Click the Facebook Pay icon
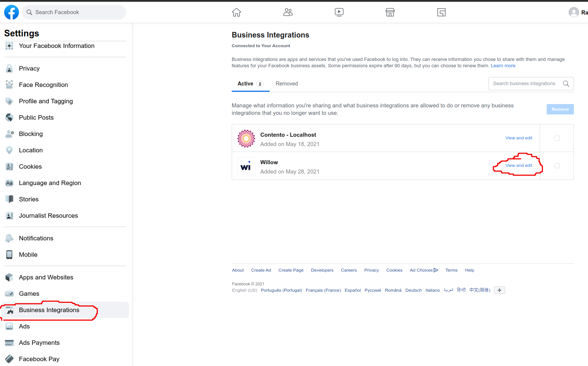Image resolution: width=588 pixels, height=366 pixels. pos(9,359)
